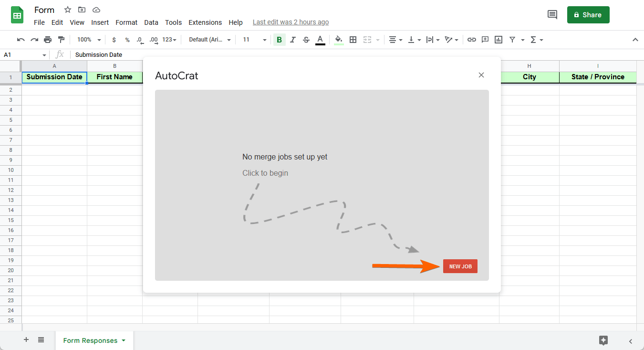
Task: Activate the paint format tool
Action: tap(61, 40)
